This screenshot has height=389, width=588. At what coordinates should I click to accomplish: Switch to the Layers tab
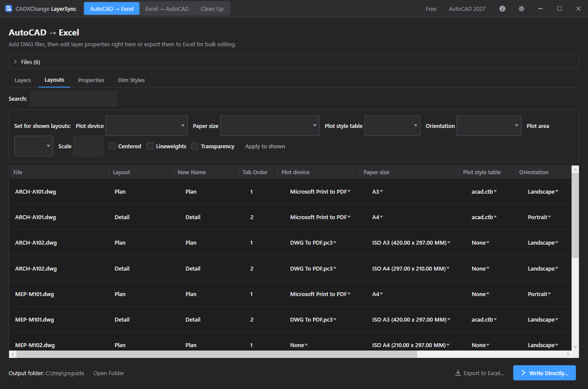(23, 80)
